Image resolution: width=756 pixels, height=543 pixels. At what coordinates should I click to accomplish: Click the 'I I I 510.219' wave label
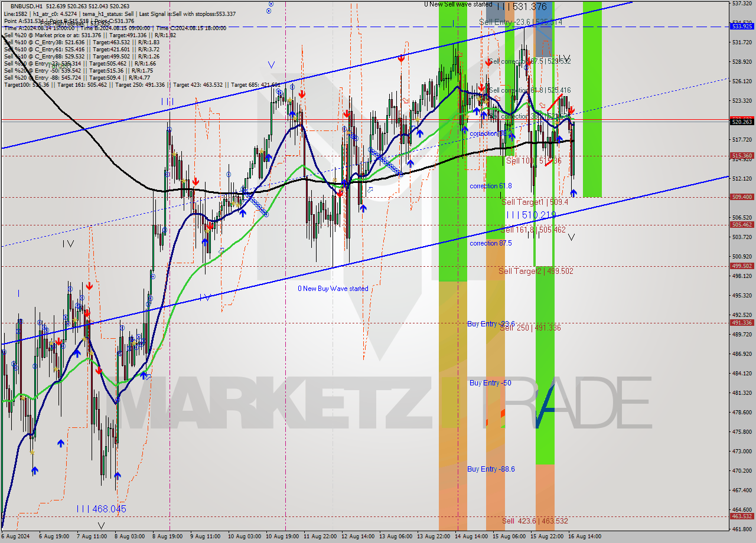coord(531,215)
